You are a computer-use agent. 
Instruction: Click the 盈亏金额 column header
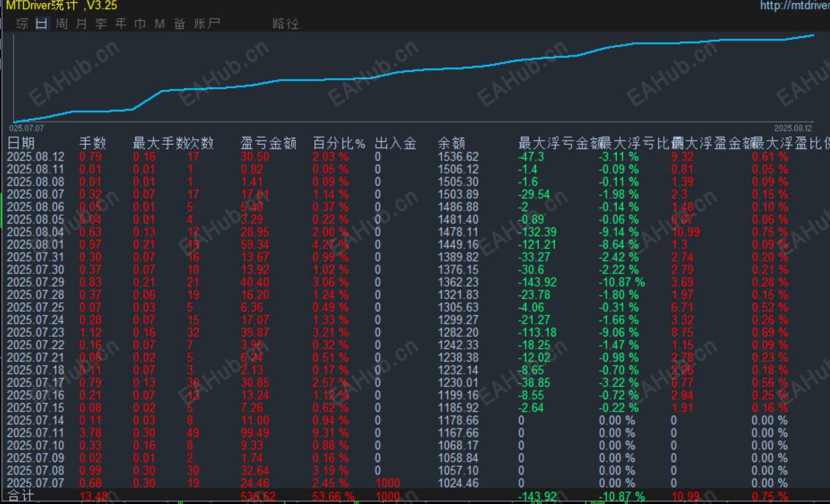(268, 143)
